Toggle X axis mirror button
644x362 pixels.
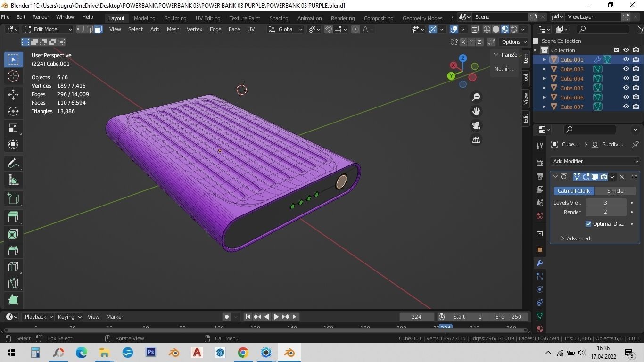[x=463, y=42]
